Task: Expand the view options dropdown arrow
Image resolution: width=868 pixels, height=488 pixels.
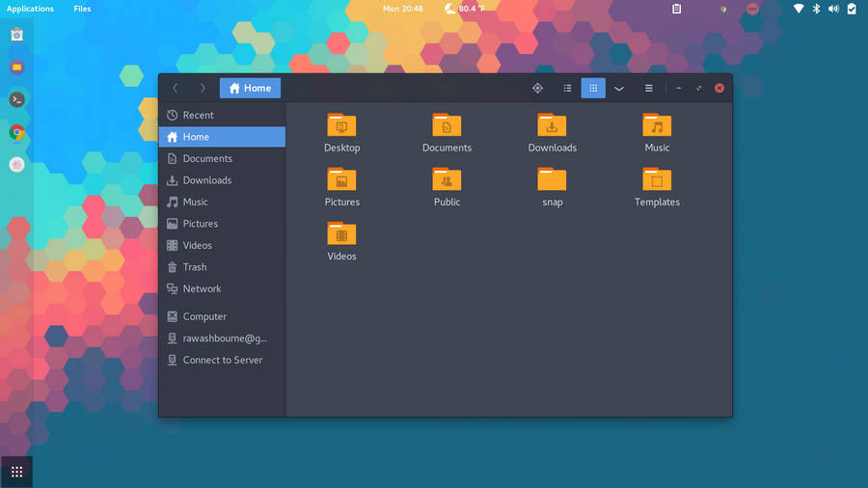Action: (x=619, y=88)
